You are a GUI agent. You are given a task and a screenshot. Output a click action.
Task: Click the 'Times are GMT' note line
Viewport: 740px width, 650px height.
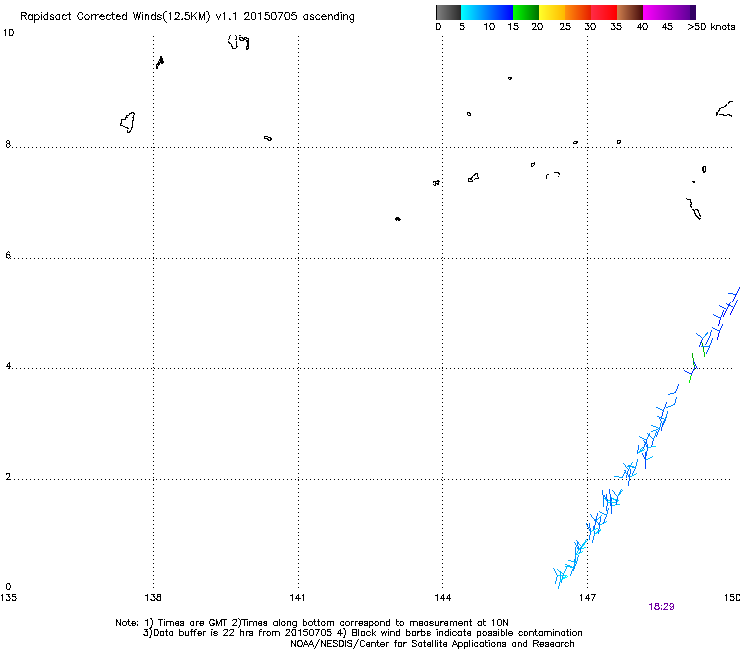coord(312,623)
